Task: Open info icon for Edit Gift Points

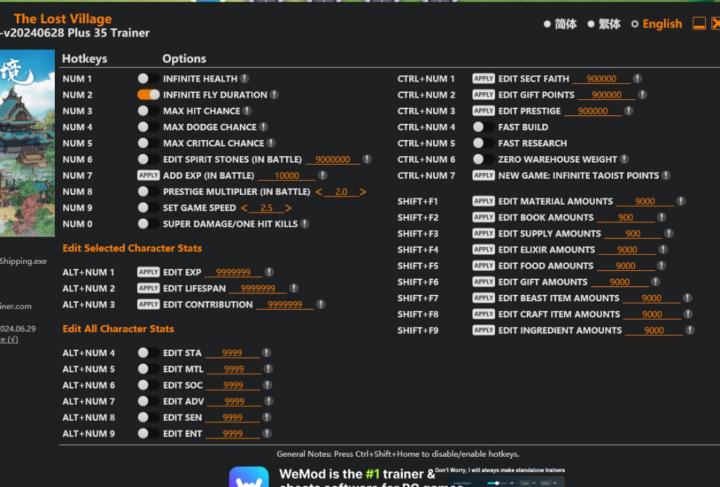Action: point(642,95)
